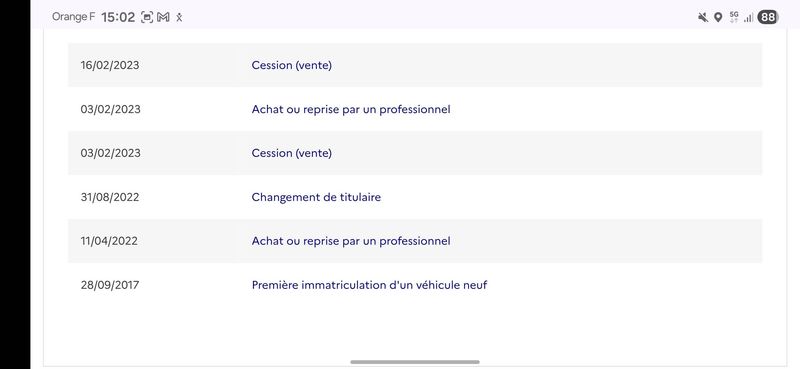
Task: Tap the 11/04/2022 date cell
Action: pos(109,241)
